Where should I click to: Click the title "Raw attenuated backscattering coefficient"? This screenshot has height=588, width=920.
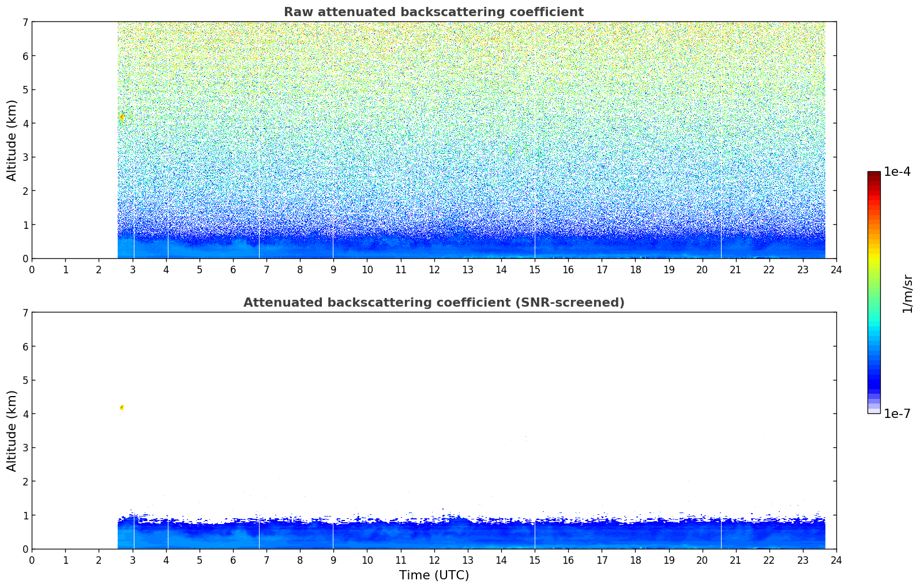[x=434, y=12]
